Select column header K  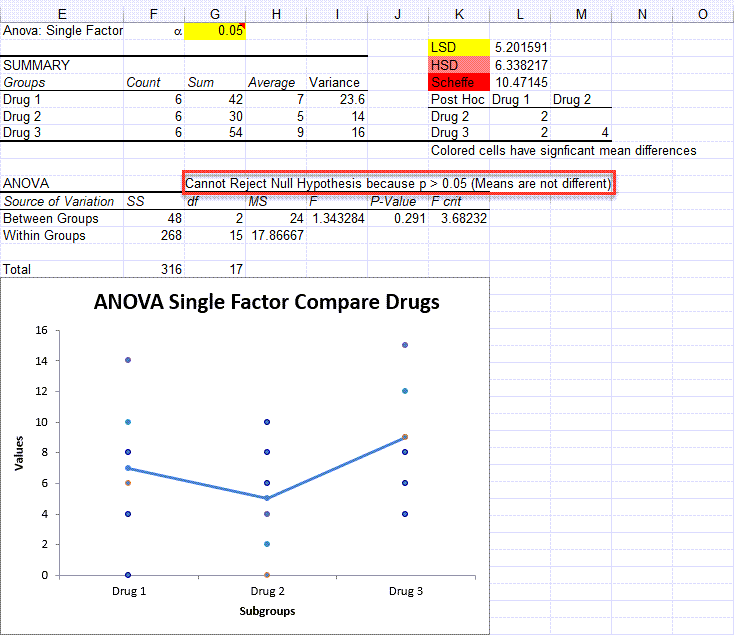(x=459, y=15)
